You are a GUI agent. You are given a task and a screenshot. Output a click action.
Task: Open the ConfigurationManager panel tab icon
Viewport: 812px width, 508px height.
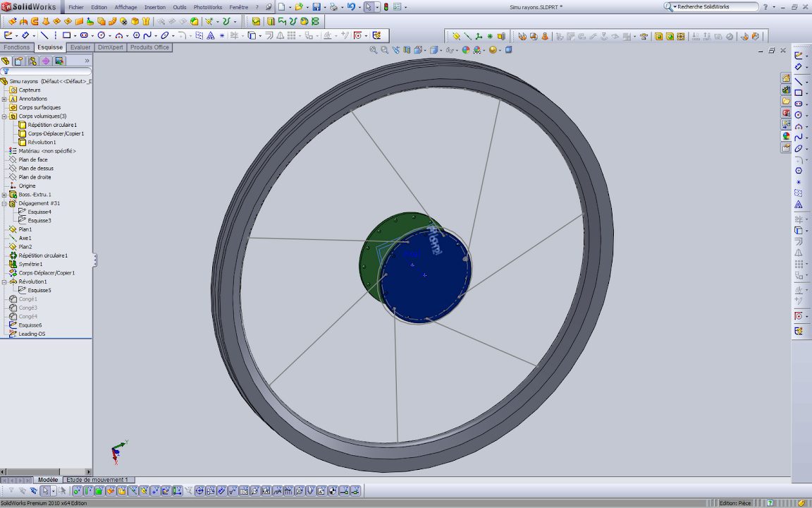(32, 61)
